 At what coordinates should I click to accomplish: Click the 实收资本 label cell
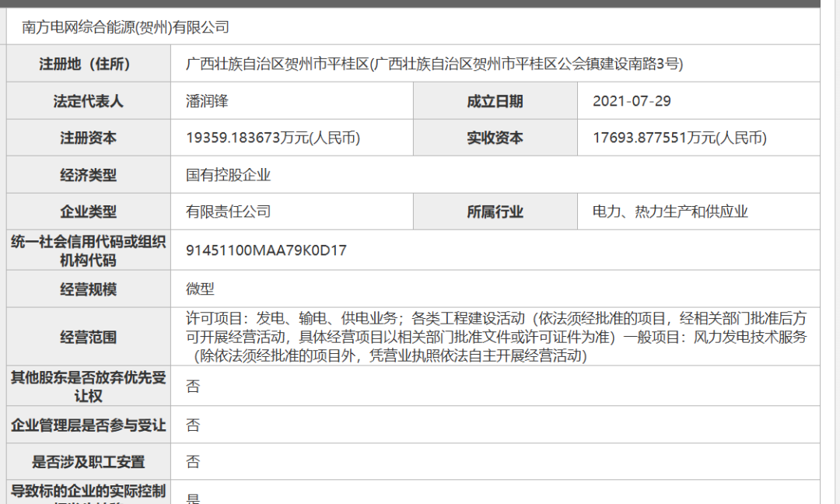(x=495, y=138)
